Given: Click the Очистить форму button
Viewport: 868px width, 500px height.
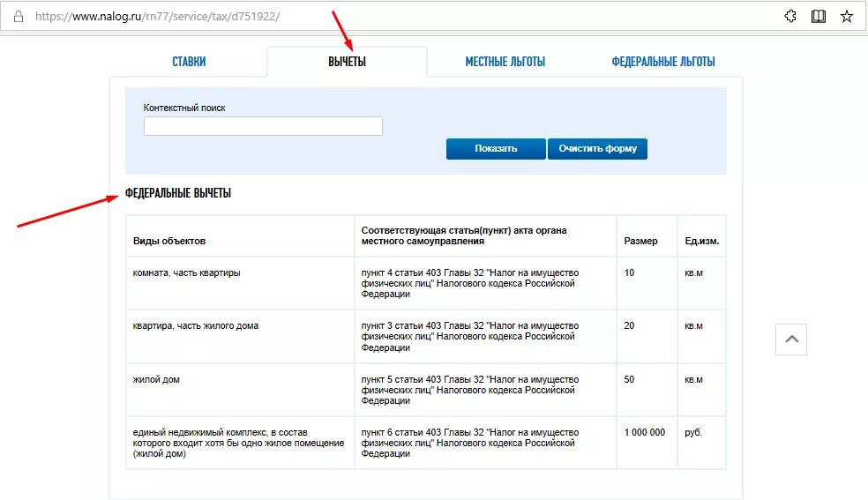Looking at the screenshot, I should [x=597, y=148].
